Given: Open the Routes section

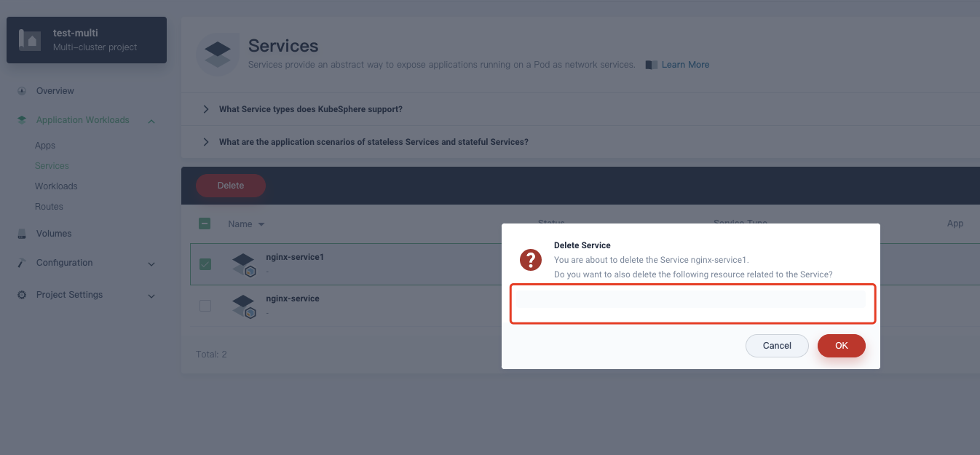Looking at the screenshot, I should pyautogui.click(x=49, y=206).
